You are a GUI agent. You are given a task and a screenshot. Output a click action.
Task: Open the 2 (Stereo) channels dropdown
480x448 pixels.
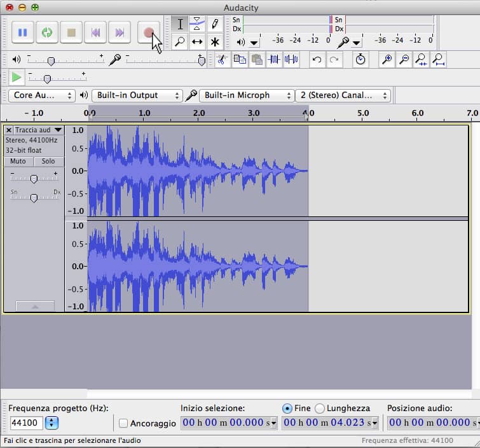click(343, 95)
